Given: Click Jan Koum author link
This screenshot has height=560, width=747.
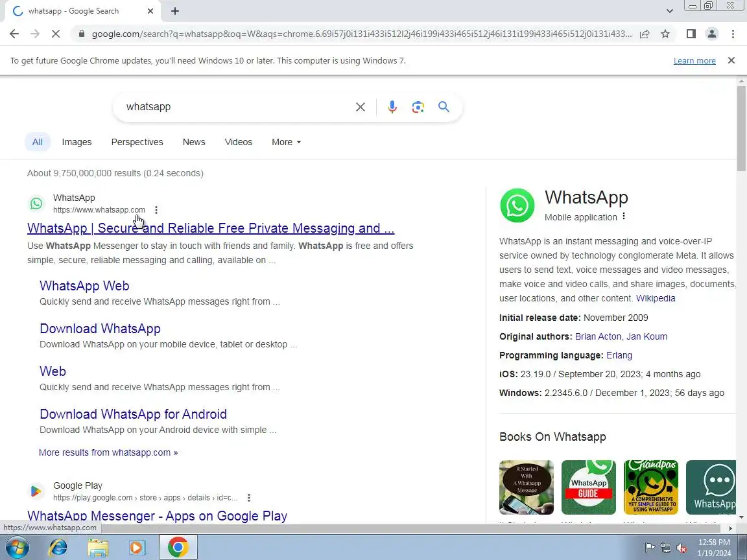Looking at the screenshot, I should [x=647, y=336].
